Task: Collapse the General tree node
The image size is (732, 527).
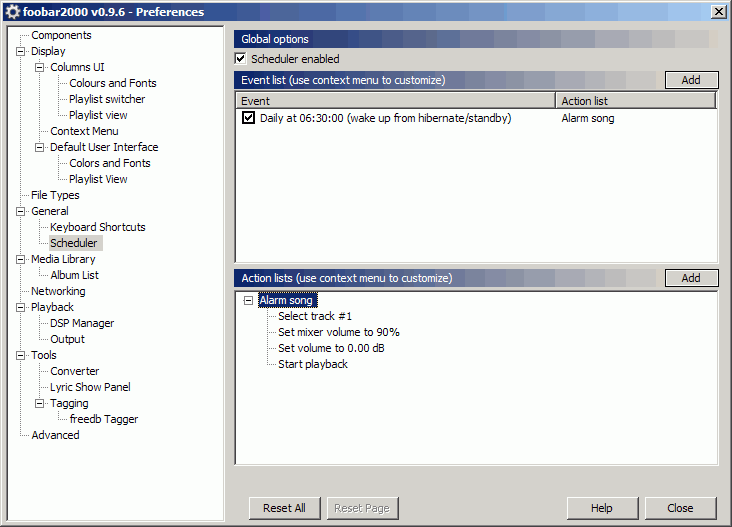Action: 21,211
